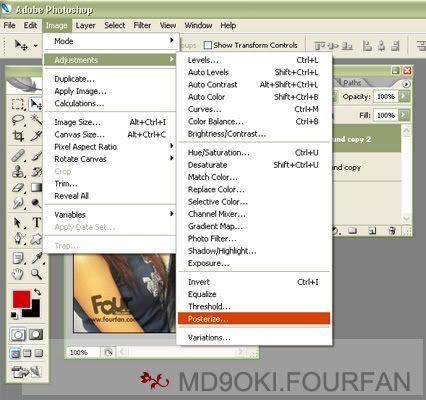Screen dimensions: 426x400
Task: Open the Fill slider arrow
Action: pos(404,115)
